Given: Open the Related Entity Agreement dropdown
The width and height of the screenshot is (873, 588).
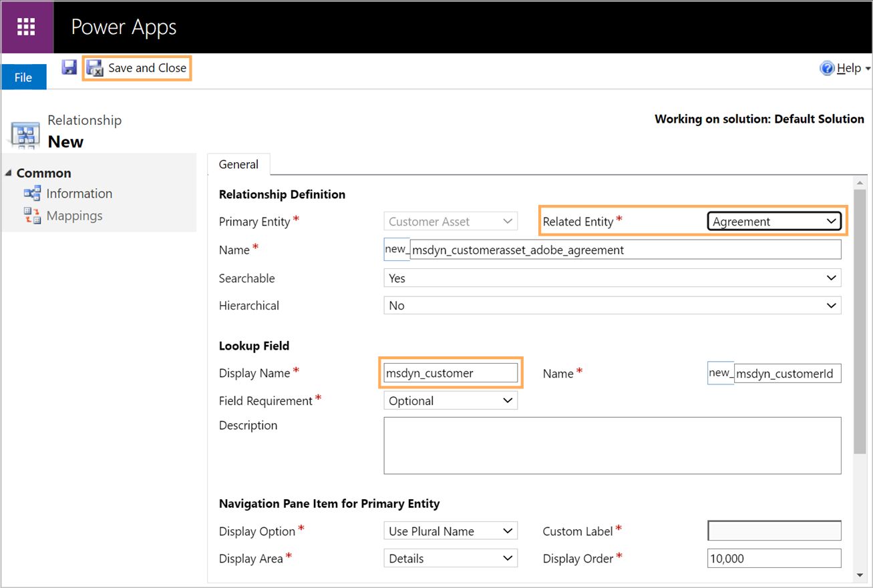Looking at the screenshot, I should [774, 222].
